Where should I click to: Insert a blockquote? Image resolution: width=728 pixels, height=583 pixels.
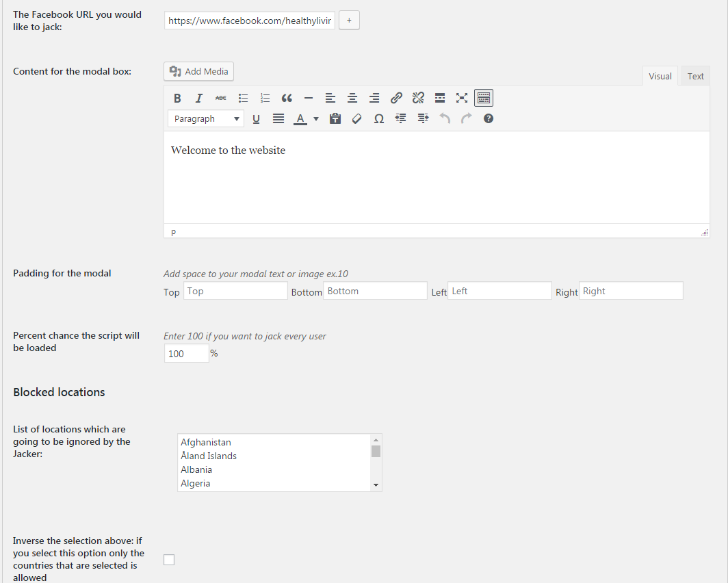(x=287, y=98)
